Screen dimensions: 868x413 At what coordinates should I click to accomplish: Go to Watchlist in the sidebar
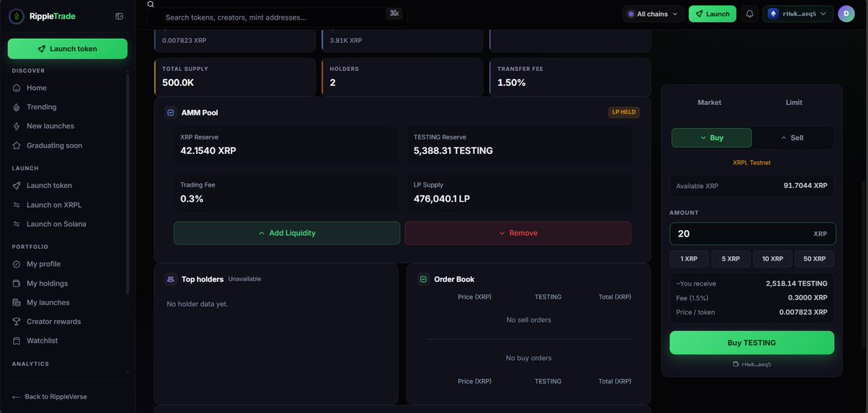click(42, 341)
